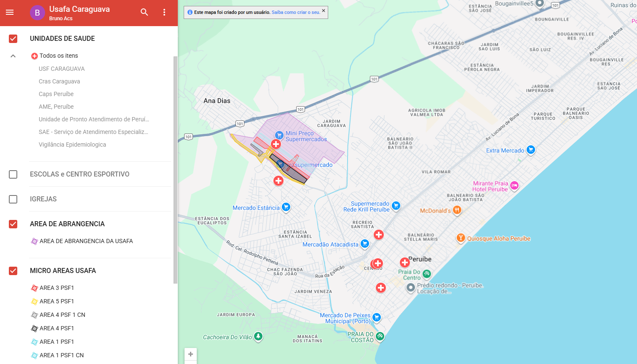This screenshot has height=364, width=637.
Task: Open the Saiba como criar o seu link
Action: [296, 13]
